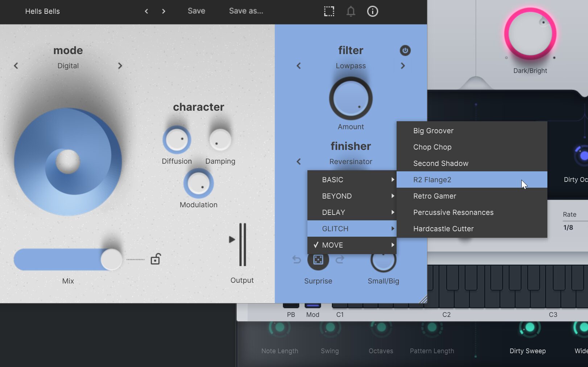Go to the previous preset arrow
The height and width of the screenshot is (367, 588).
(146, 11)
